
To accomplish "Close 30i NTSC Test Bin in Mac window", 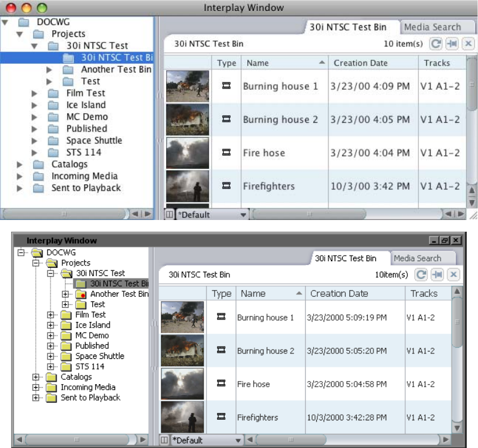I will 468,44.
